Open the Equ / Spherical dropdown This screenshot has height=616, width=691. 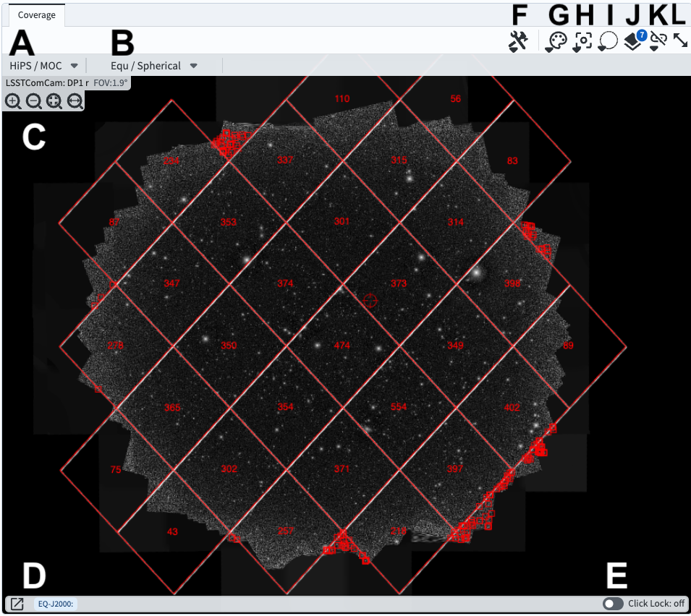tap(154, 66)
